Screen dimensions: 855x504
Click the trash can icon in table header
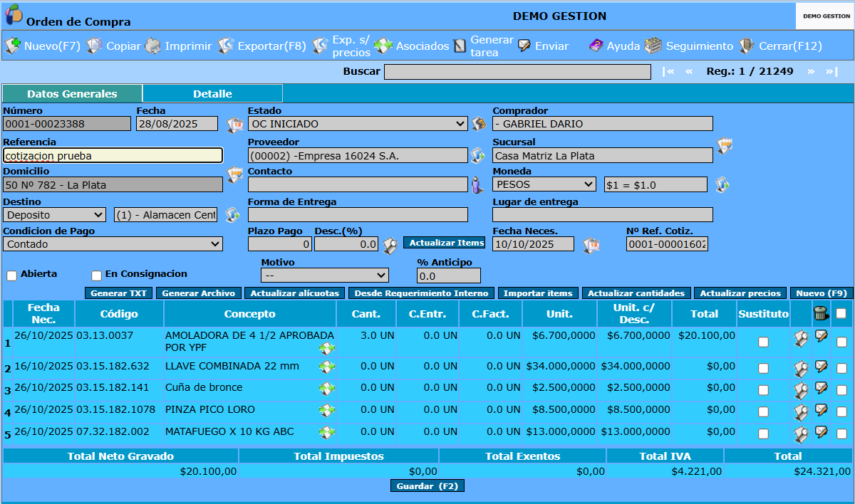coord(821,313)
